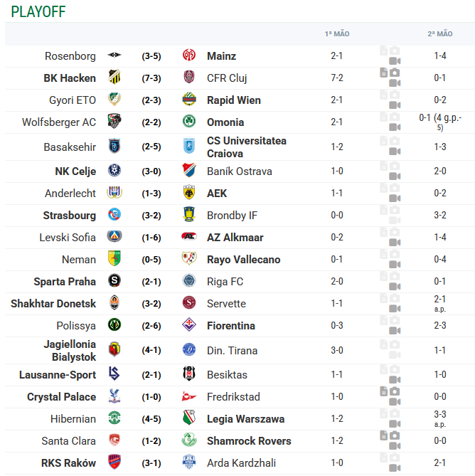Open video icon for Rosenborg vs Mainz tie
The height and width of the screenshot is (476, 475).
tap(395, 61)
